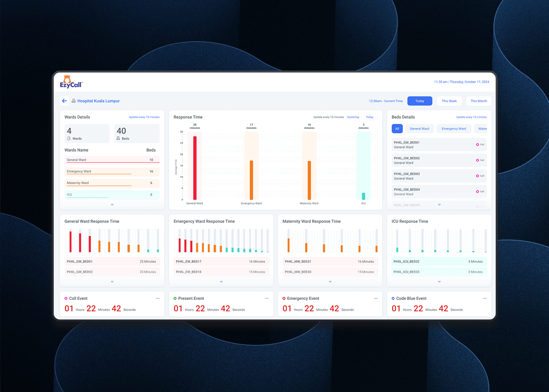Viewport: 549px width, 392px height.
Task: Open Call Event options menu
Action: point(158,298)
